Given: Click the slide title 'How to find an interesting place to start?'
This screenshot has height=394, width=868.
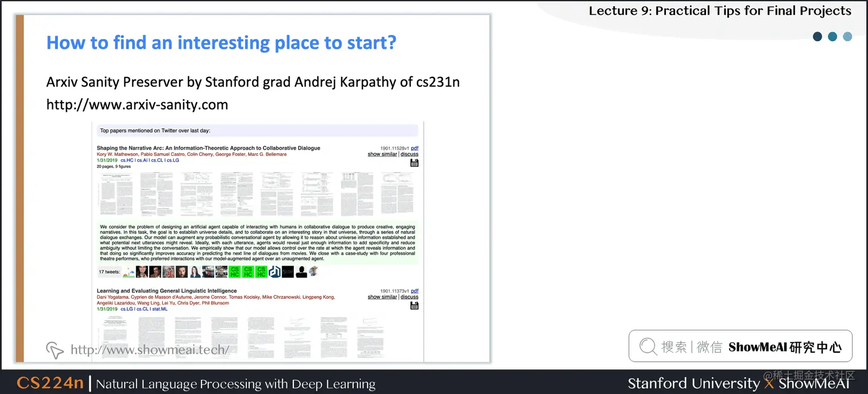Looking at the screenshot, I should (x=222, y=42).
